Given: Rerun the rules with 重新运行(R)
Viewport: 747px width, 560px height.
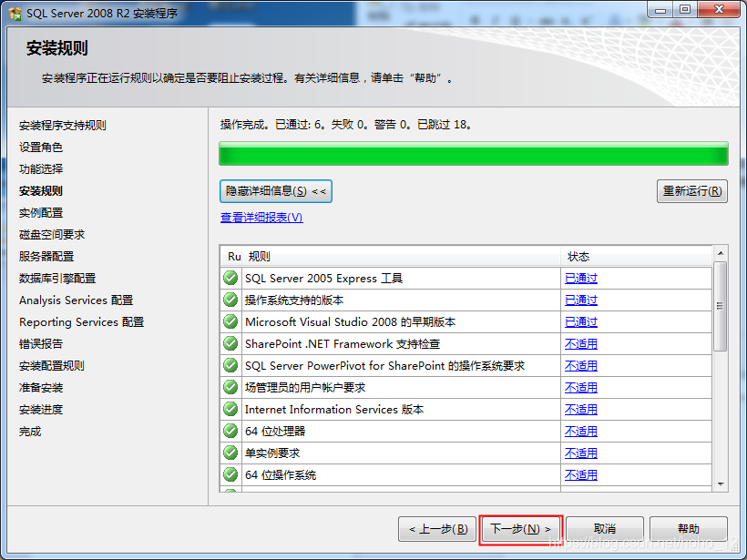Looking at the screenshot, I should coord(691,191).
